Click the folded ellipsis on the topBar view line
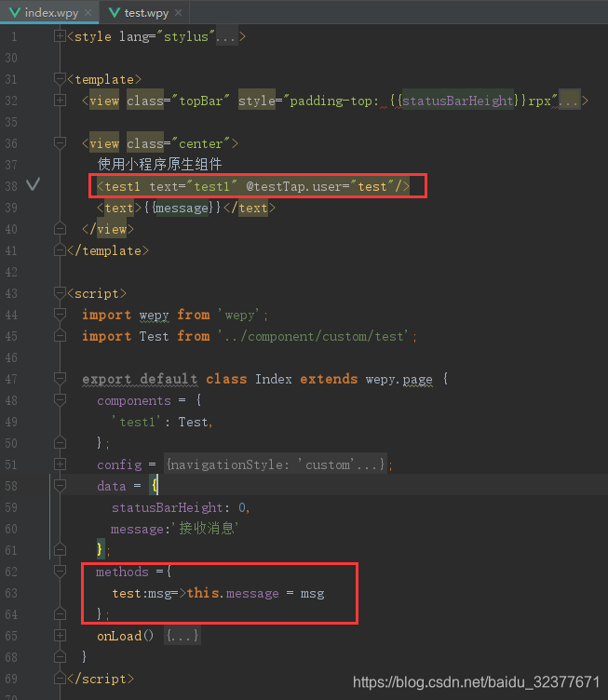 [x=570, y=101]
